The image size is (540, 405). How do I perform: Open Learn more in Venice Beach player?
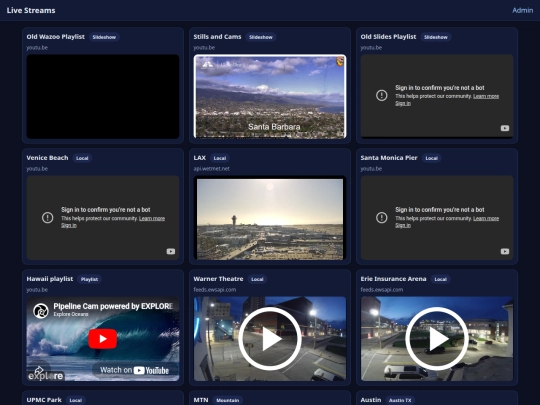click(152, 218)
